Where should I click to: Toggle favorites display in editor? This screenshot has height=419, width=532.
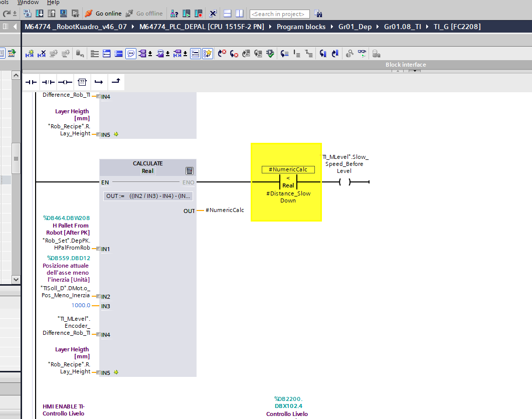coord(207,54)
